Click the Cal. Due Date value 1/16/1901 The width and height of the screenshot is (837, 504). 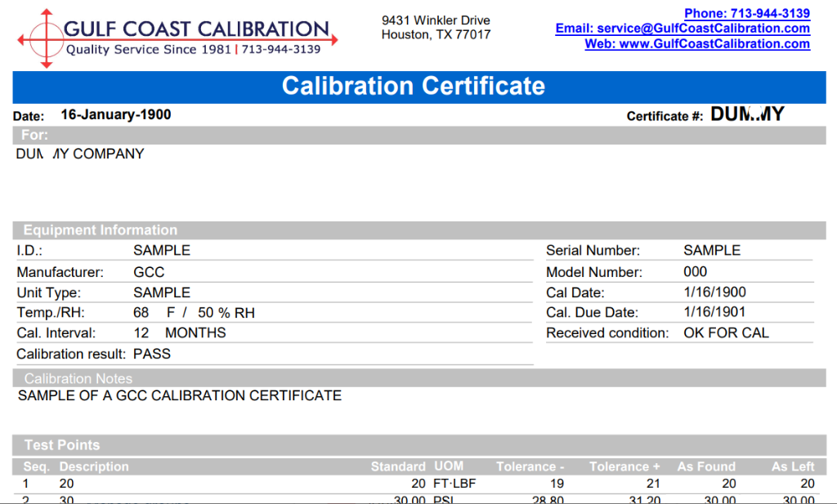click(714, 312)
